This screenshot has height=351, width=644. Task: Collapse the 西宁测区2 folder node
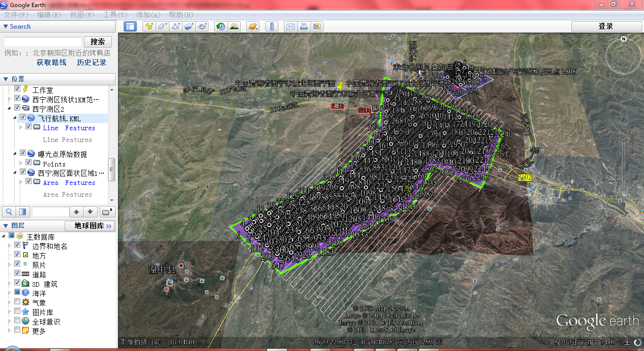pyautogui.click(x=9, y=109)
